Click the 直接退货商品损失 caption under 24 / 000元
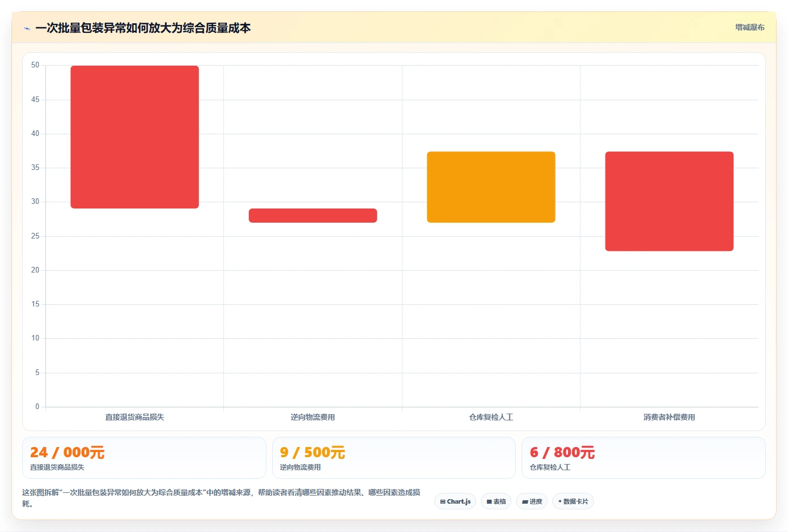The height and width of the screenshot is (532, 788). coord(57,467)
